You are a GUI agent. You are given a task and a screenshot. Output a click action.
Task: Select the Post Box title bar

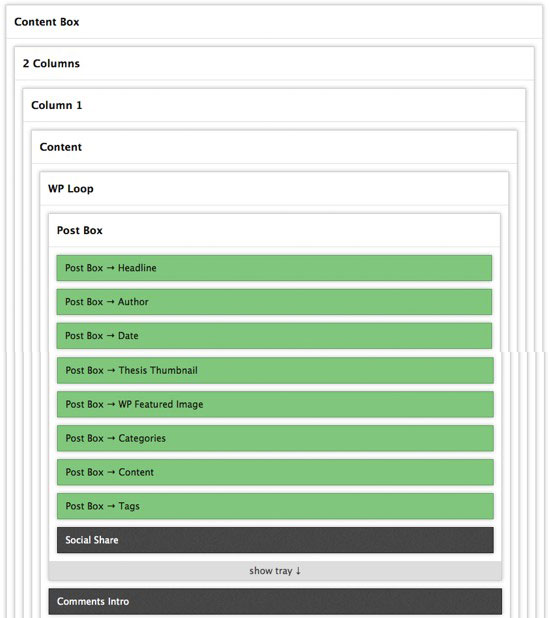(274, 230)
